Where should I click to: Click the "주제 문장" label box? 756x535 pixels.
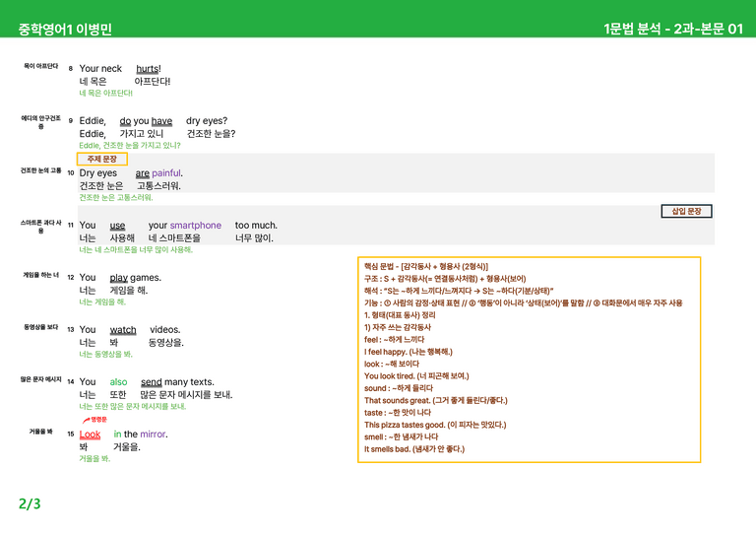[x=101, y=159]
